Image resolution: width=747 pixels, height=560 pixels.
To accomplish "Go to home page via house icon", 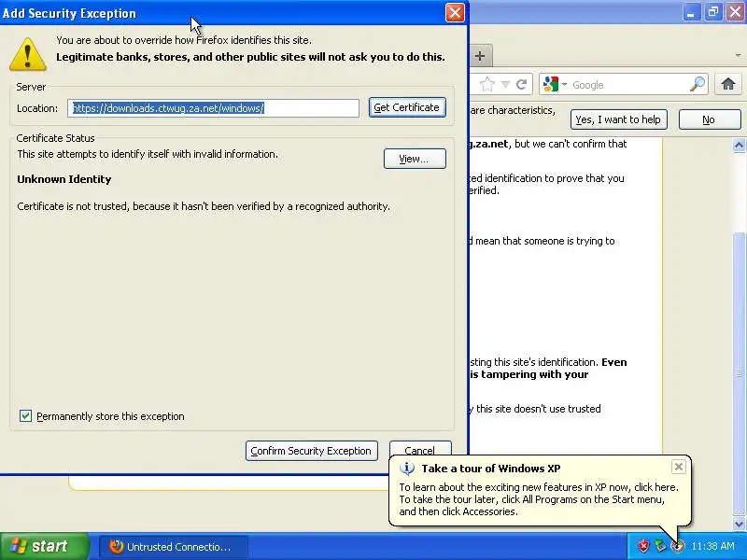I will (728, 84).
